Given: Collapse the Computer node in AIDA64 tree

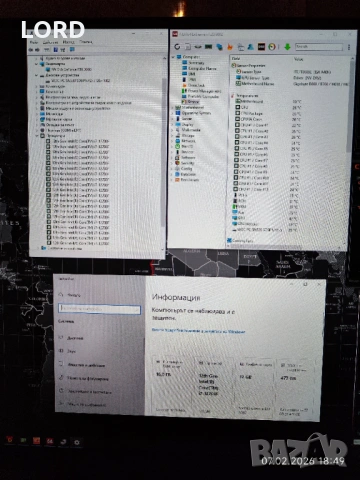Looking at the screenshot, I should coord(173,57).
